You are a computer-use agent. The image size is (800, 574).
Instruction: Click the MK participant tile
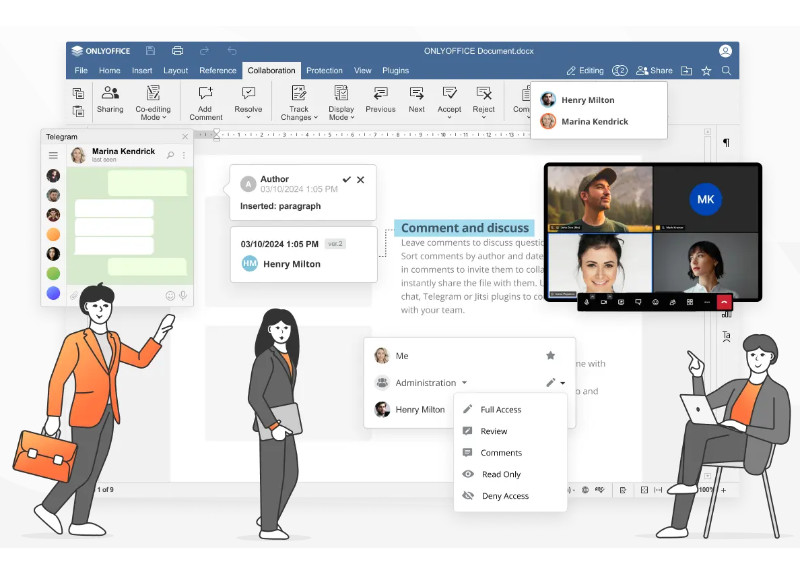(705, 199)
